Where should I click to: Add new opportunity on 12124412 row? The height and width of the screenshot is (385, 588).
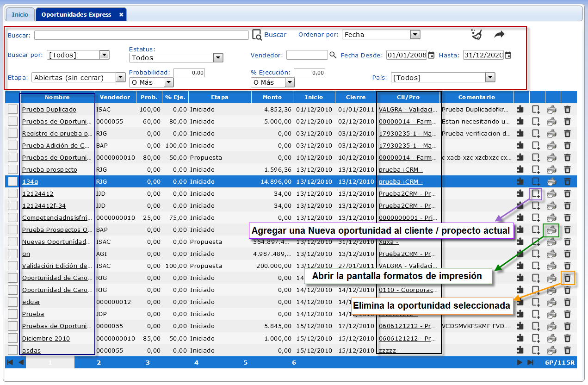pyautogui.click(x=536, y=194)
